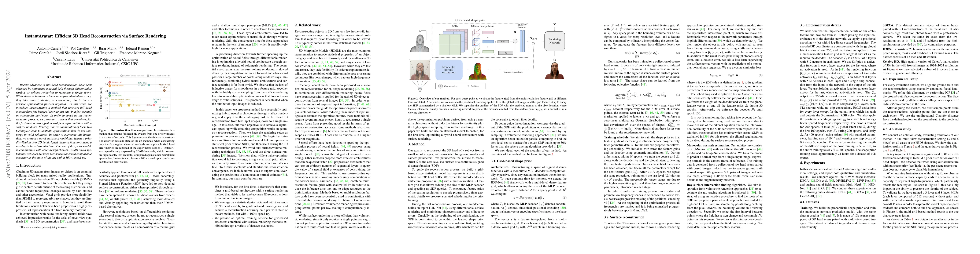Click the "2. Related work" heading
980x254 pixels.
click(x=308, y=25)
